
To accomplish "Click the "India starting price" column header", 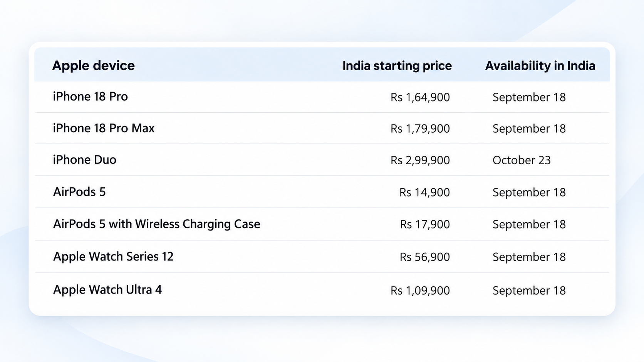I will 397,66.
